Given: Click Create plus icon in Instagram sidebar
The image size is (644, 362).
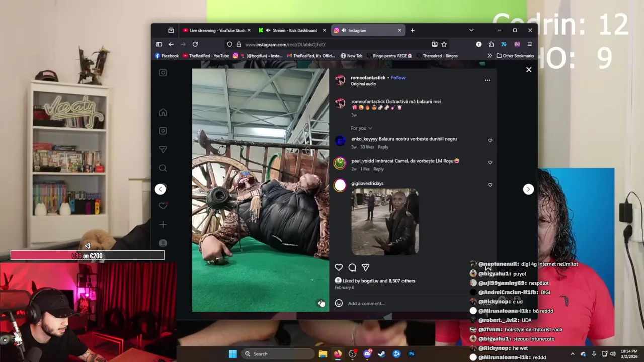Looking at the screenshot, I should 163,225.
